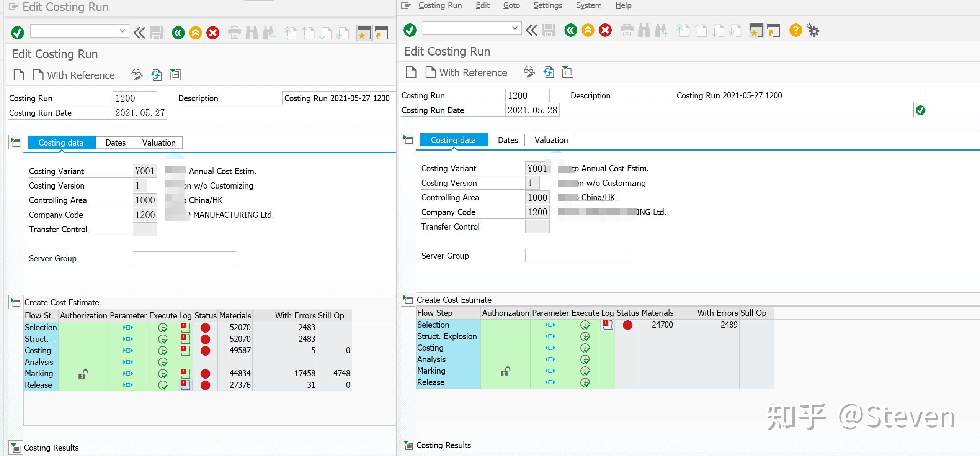Image resolution: width=980 pixels, height=456 pixels.
Task: Click the green back arrow in right window
Action: tap(570, 30)
